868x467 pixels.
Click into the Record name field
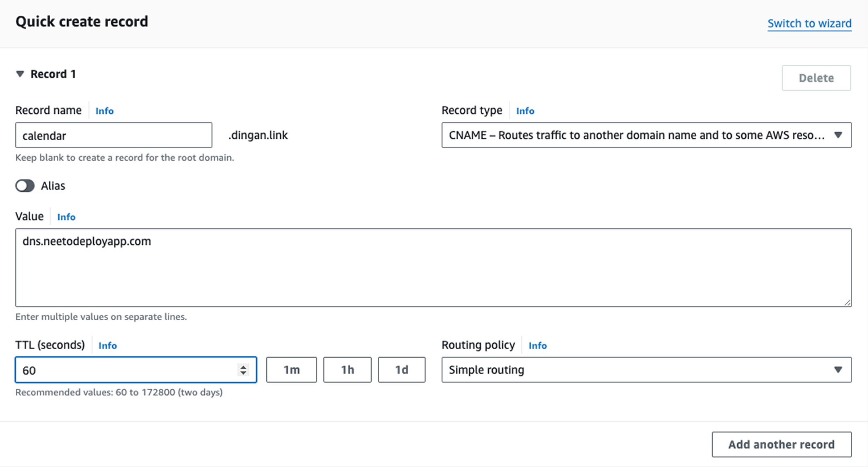(113, 135)
